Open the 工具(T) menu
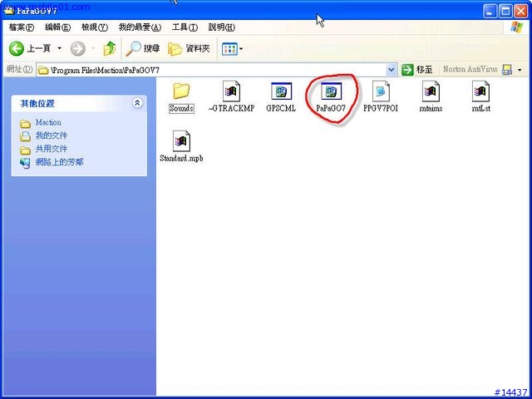 tap(185, 27)
